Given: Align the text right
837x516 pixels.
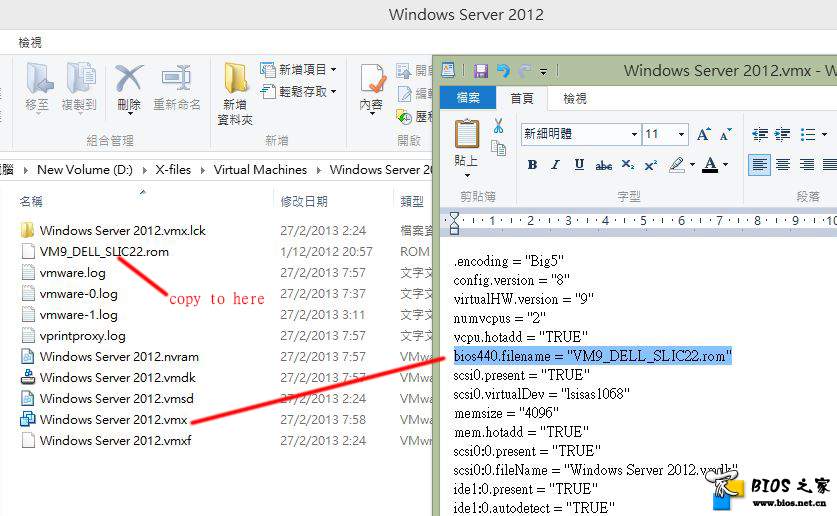Looking at the screenshot, I should pos(807,165).
